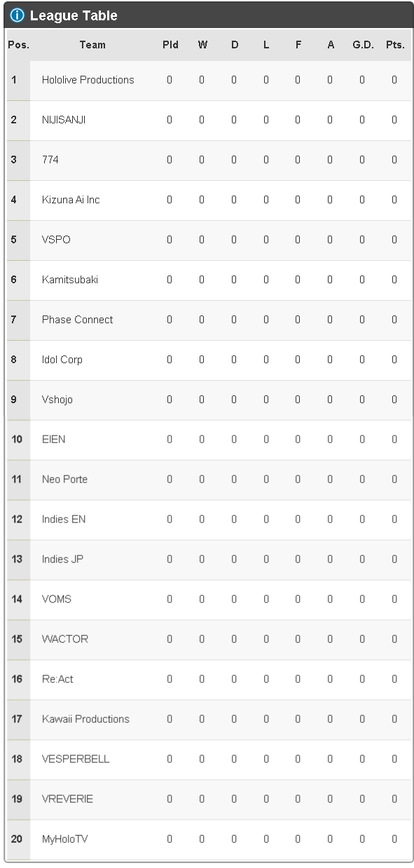Click the info icon beside League Table

tap(18, 15)
